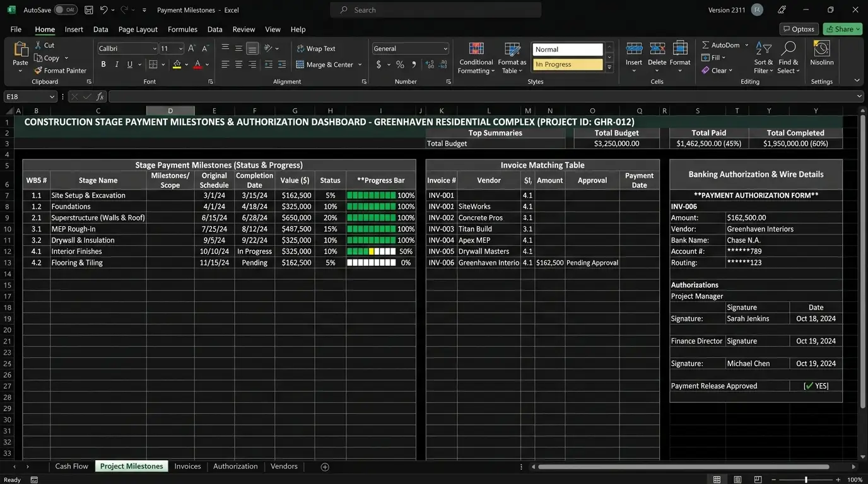Open the Fill Color bucket swatch

pyautogui.click(x=177, y=64)
